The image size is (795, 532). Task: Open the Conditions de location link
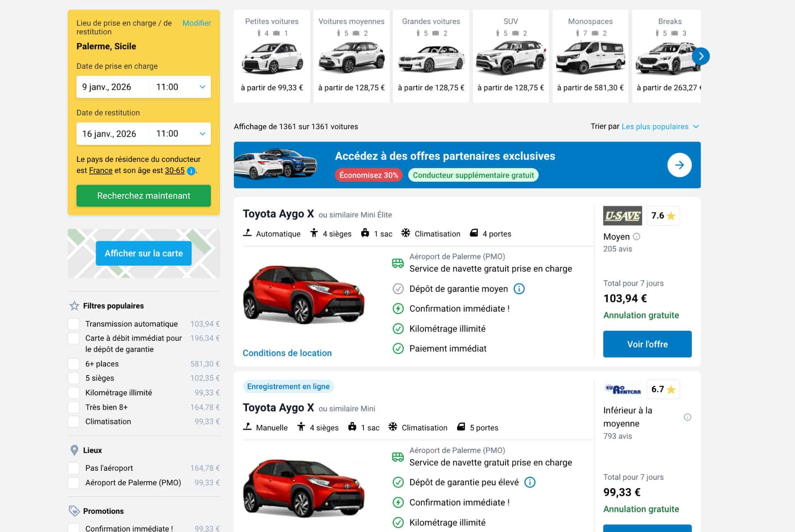(x=287, y=353)
